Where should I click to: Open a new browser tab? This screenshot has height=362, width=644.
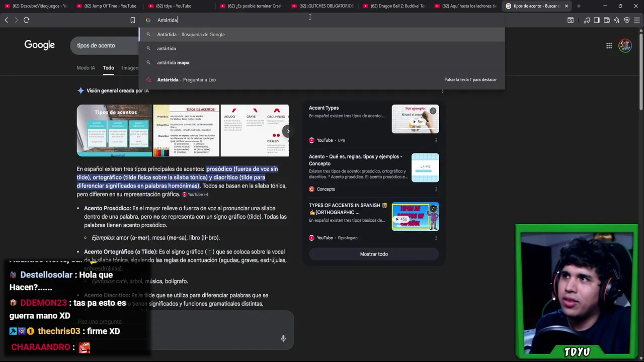click(579, 6)
